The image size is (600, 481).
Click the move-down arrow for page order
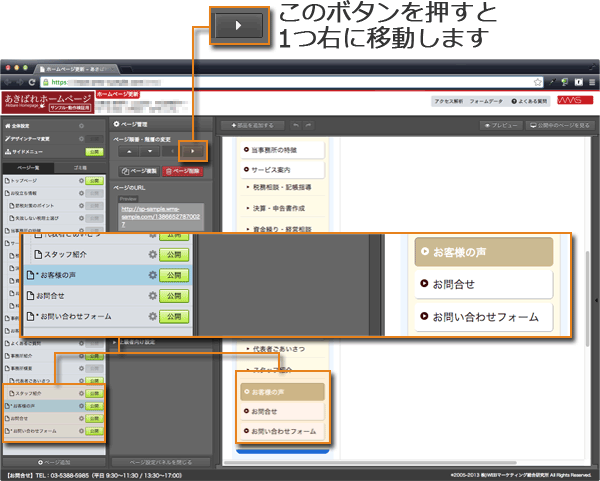pyautogui.click(x=148, y=152)
